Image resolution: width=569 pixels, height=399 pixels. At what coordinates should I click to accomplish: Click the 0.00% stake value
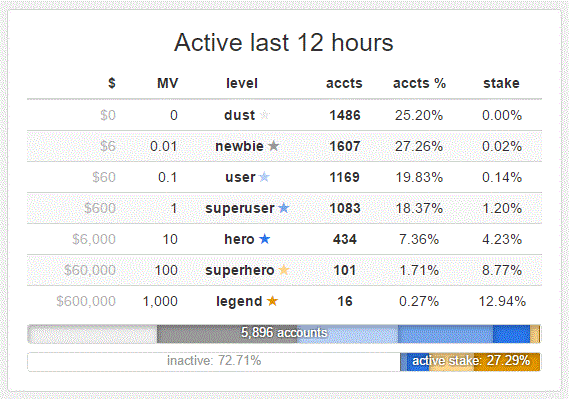pos(502,115)
